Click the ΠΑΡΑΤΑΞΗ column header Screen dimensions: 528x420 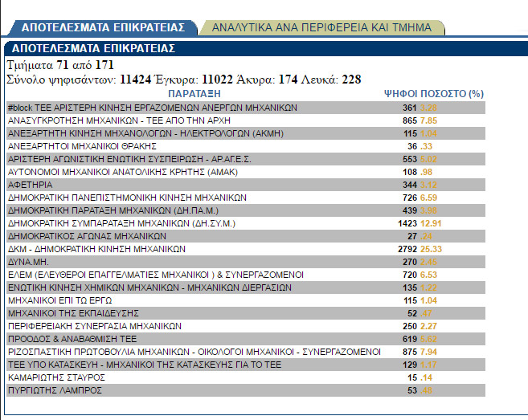[x=194, y=93]
